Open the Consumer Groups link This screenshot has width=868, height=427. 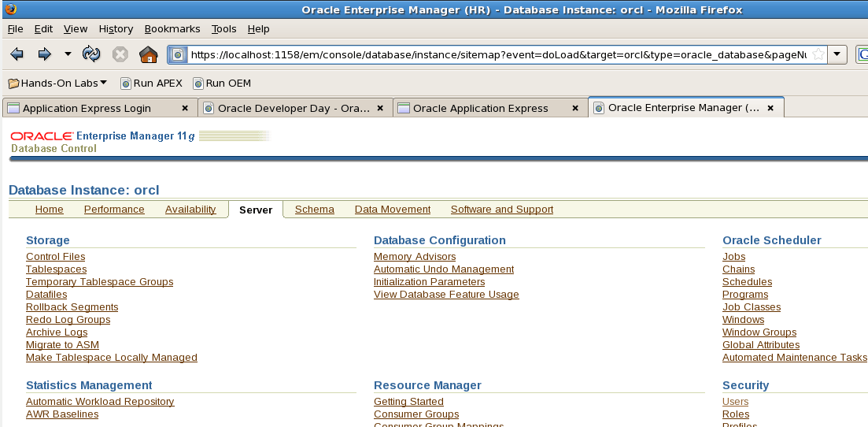point(416,414)
